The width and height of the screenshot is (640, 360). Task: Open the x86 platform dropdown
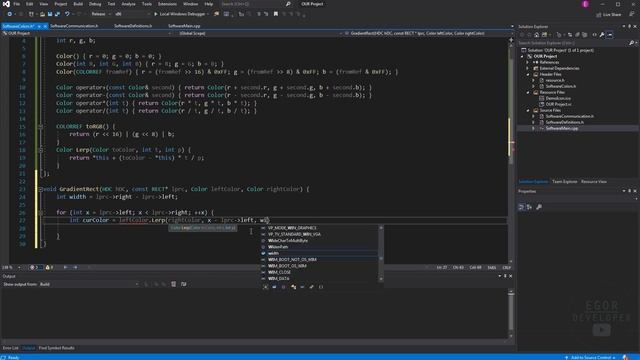click(x=132, y=14)
